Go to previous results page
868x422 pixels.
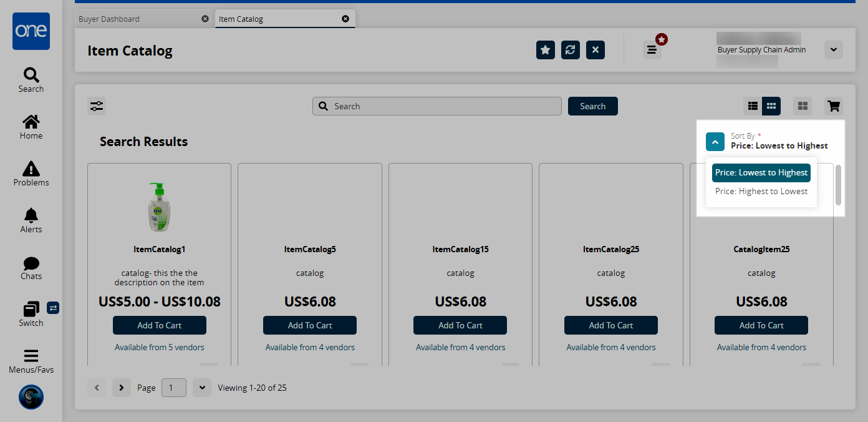(x=97, y=388)
